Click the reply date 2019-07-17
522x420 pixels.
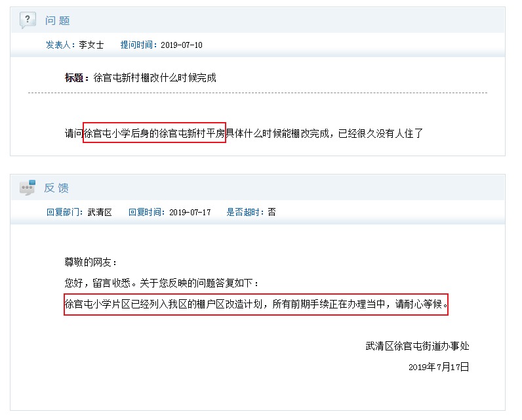(190, 212)
